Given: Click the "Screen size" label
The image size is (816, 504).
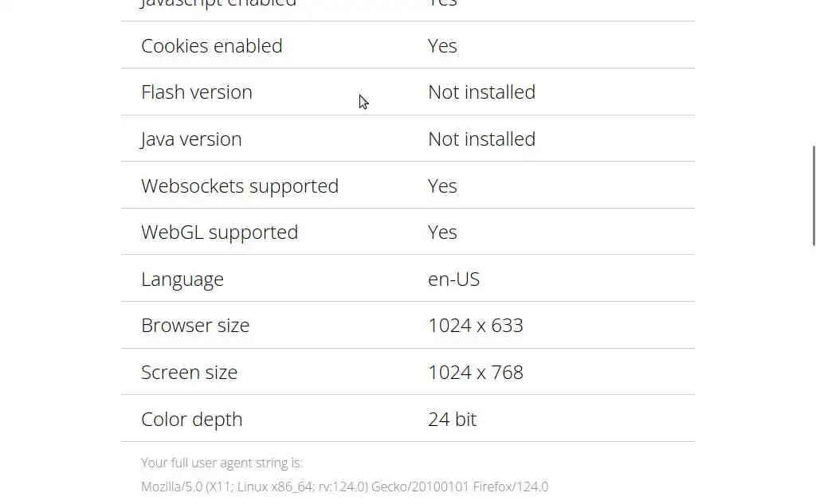Looking at the screenshot, I should tap(189, 373).
